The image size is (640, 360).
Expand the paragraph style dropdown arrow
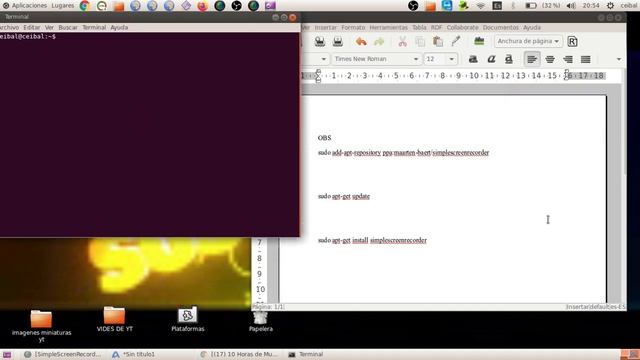point(323,59)
